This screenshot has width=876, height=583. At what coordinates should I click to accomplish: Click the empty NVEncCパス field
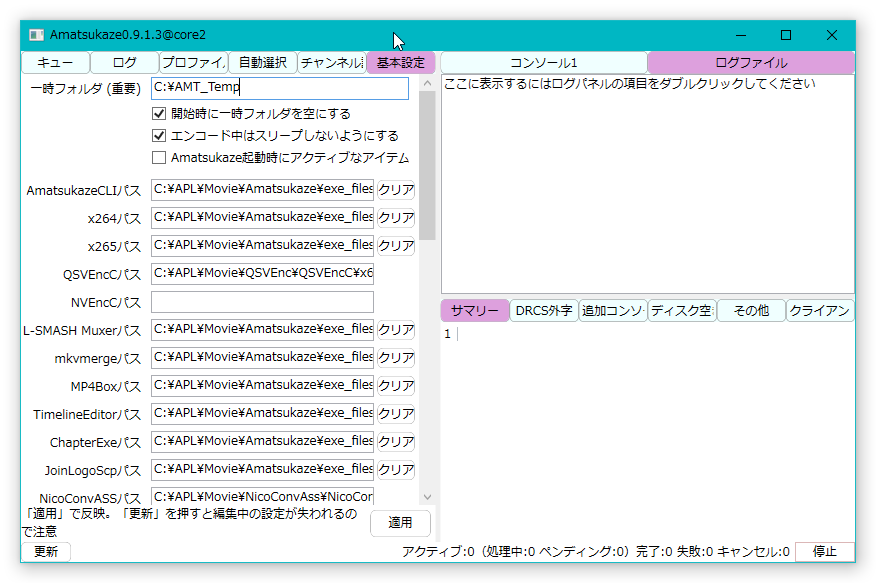pyautogui.click(x=262, y=302)
